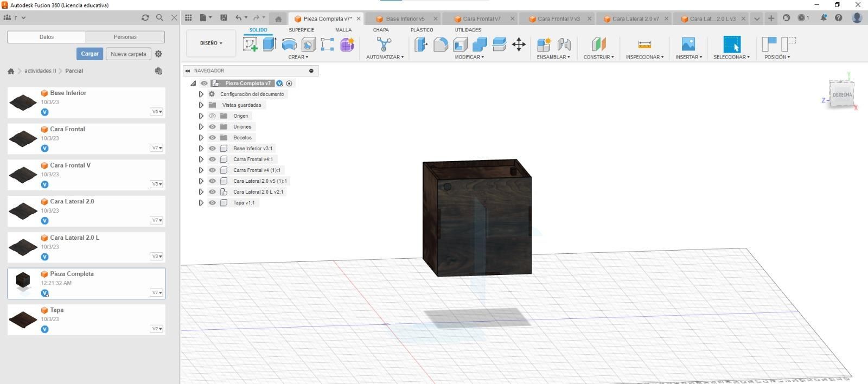Open Base Inferior version V5 dropdown
The image size is (868, 384).
click(x=156, y=112)
